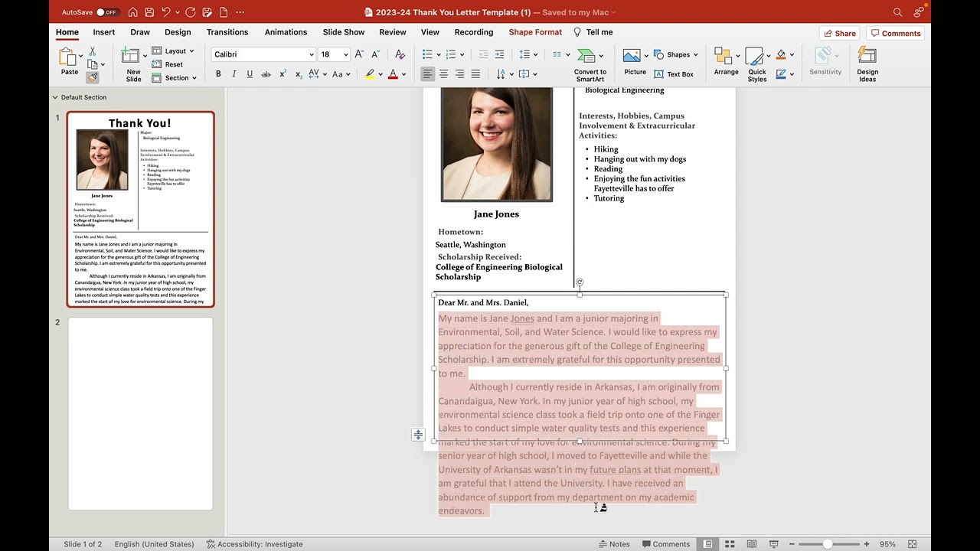This screenshot has height=551, width=980.
Task: Select slide 1 thumbnail
Action: pos(140,209)
